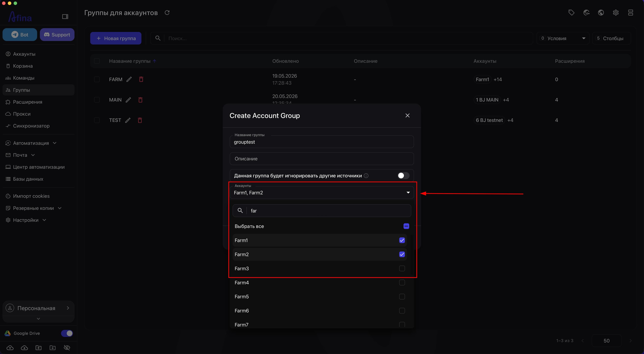Refresh the account groups list

coord(167,13)
